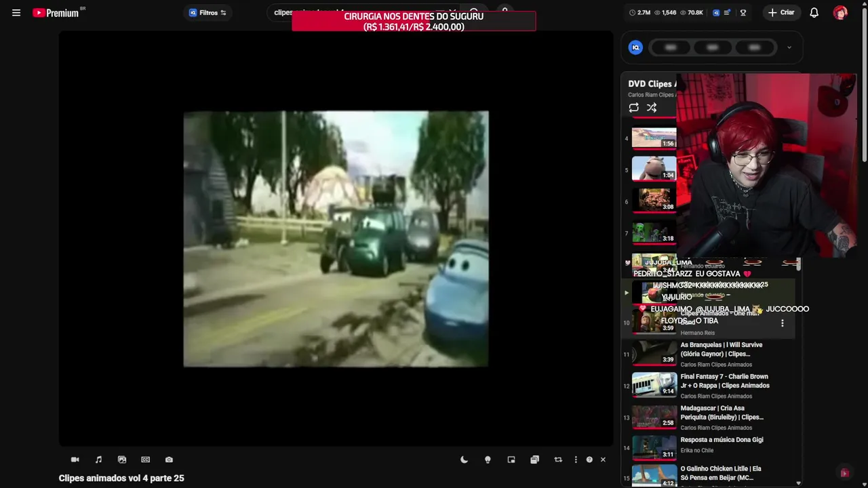The width and height of the screenshot is (868, 488).
Task: Click thumbnail with 3:11 duration
Action: [654, 449]
